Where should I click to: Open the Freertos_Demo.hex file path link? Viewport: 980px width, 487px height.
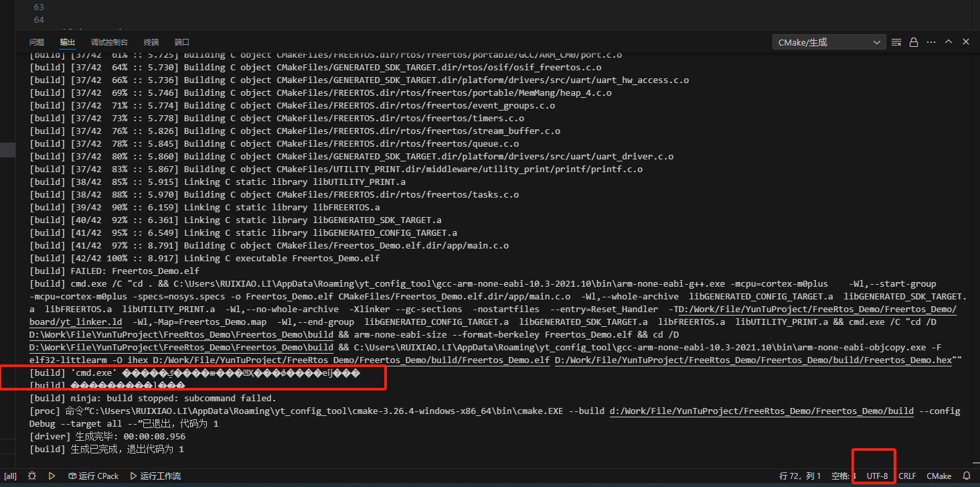[754, 360]
